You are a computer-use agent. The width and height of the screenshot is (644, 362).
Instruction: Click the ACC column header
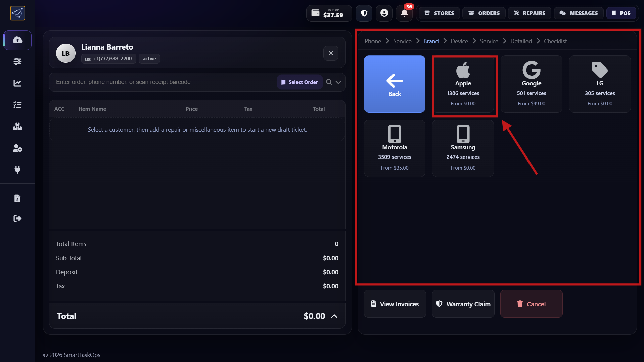click(x=59, y=109)
